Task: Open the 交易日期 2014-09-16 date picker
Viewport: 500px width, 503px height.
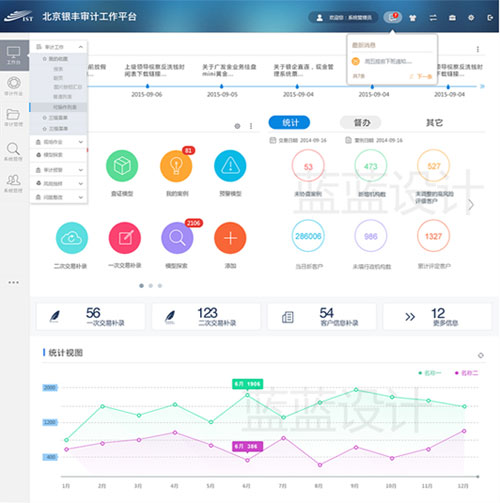Action: [x=298, y=140]
